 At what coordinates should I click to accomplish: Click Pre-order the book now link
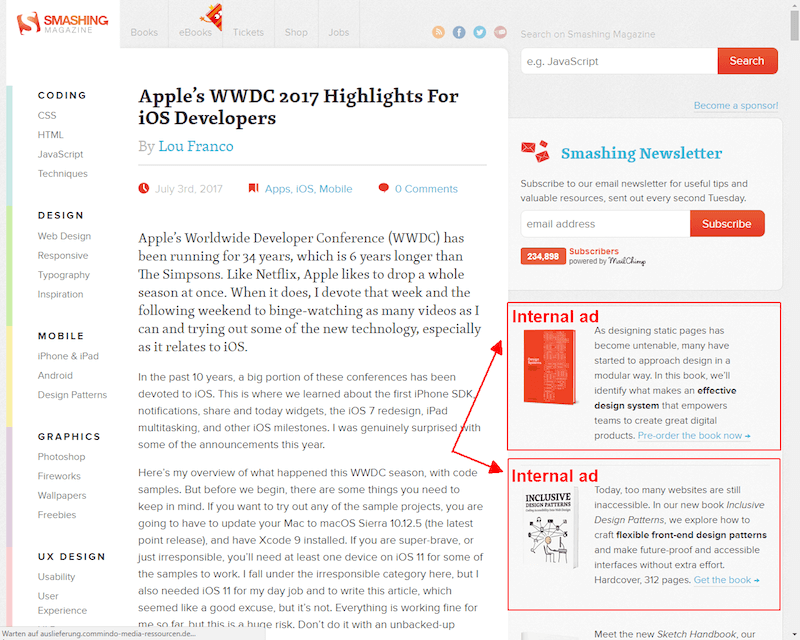[x=694, y=436]
